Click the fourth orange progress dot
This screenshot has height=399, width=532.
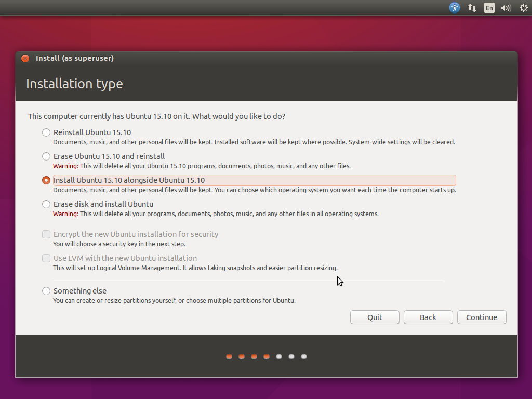tap(267, 357)
